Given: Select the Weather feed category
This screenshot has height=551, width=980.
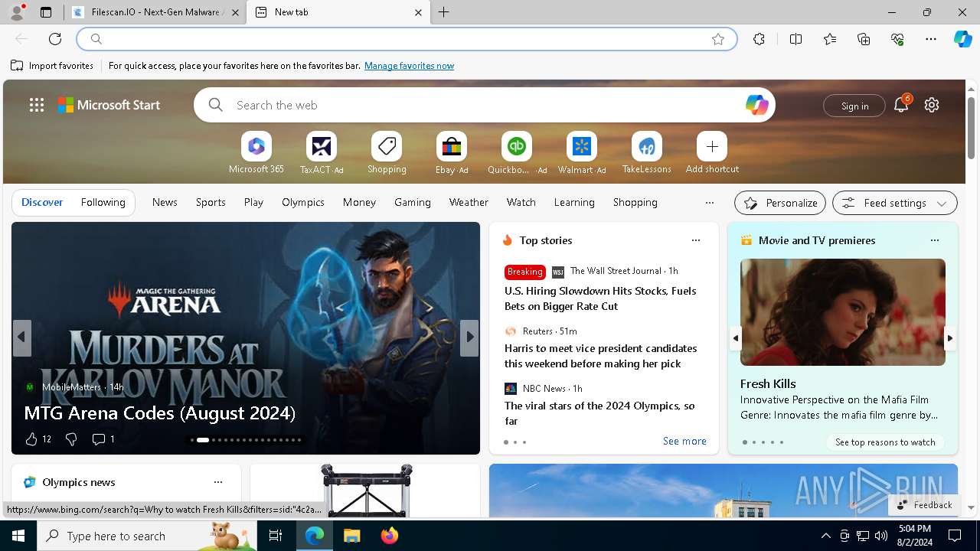Looking at the screenshot, I should (x=469, y=202).
